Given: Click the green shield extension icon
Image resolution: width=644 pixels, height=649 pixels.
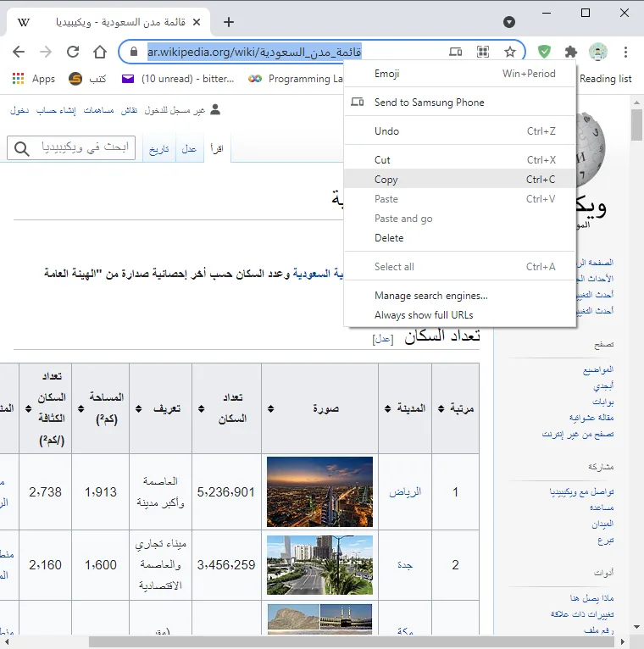Looking at the screenshot, I should [544, 52].
